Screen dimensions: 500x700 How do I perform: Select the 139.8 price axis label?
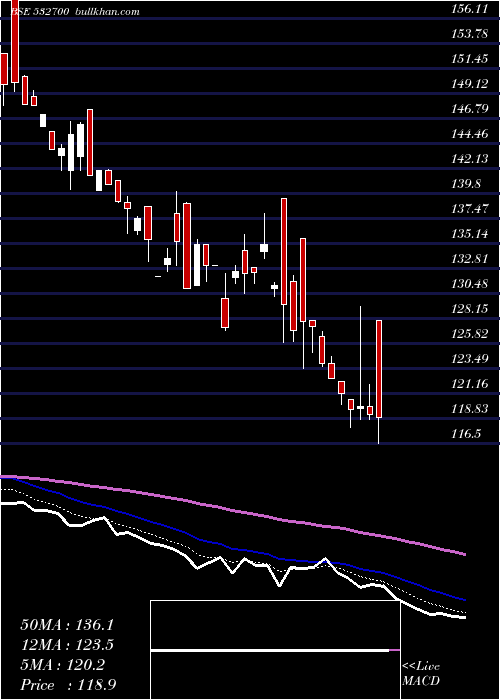pyautogui.click(x=467, y=184)
